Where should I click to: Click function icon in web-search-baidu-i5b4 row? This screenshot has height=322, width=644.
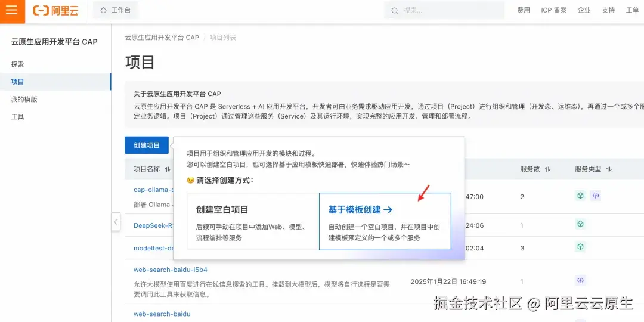(x=580, y=281)
